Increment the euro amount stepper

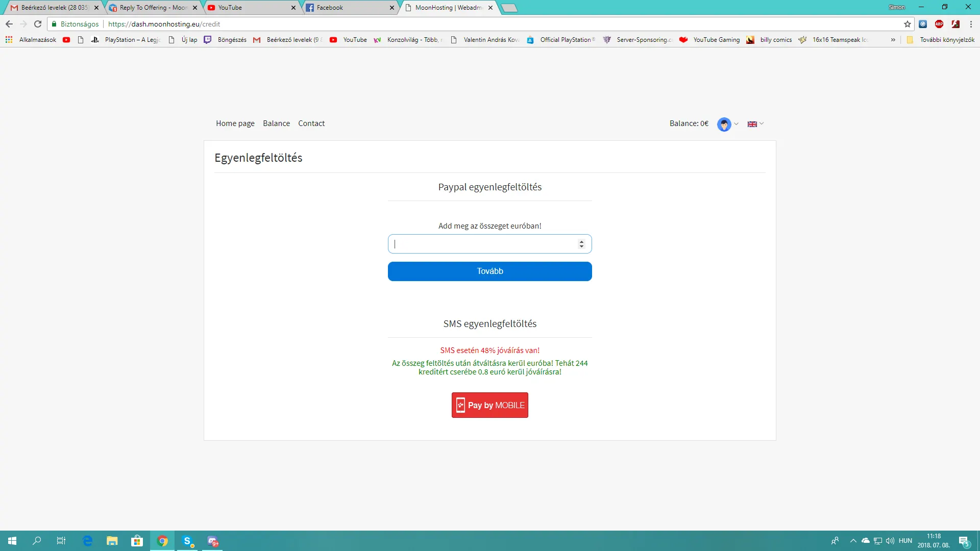click(x=581, y=241)
